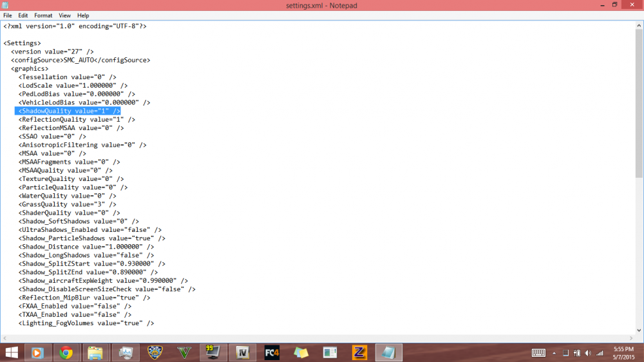Click the ReflectionMSAA line

(71, 128)
